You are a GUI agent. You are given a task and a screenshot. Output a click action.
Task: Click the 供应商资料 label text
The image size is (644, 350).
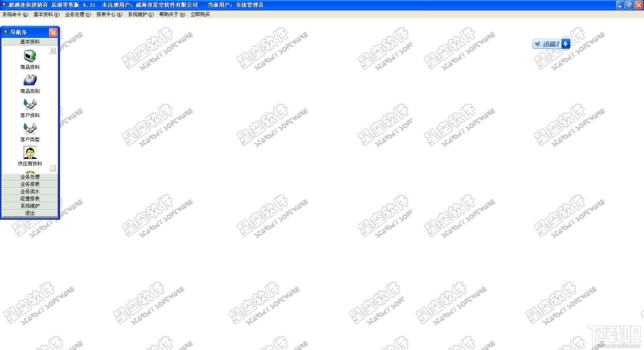30,164
